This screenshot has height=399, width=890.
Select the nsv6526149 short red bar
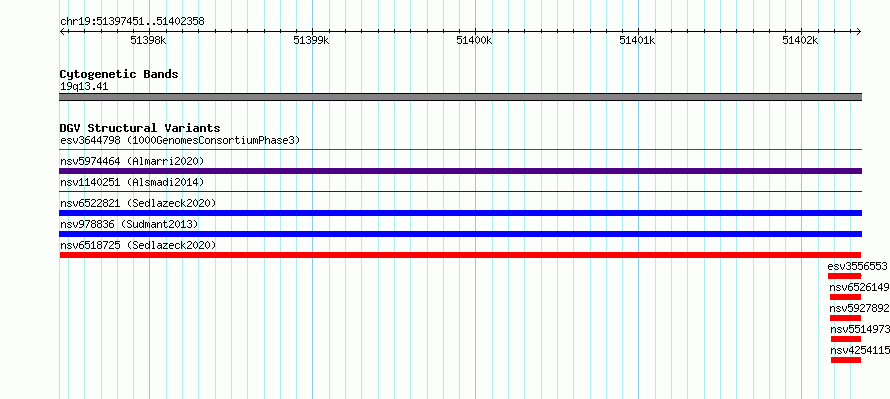(845, 297)
